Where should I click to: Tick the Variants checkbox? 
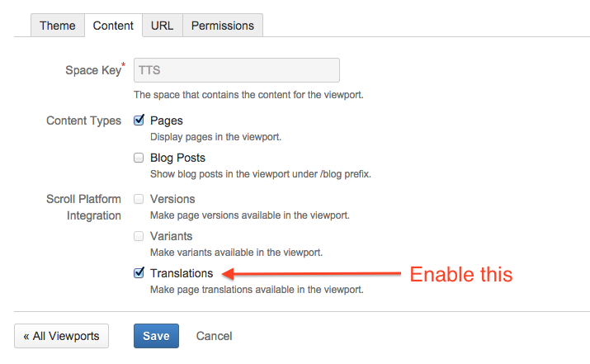[139, 236]
